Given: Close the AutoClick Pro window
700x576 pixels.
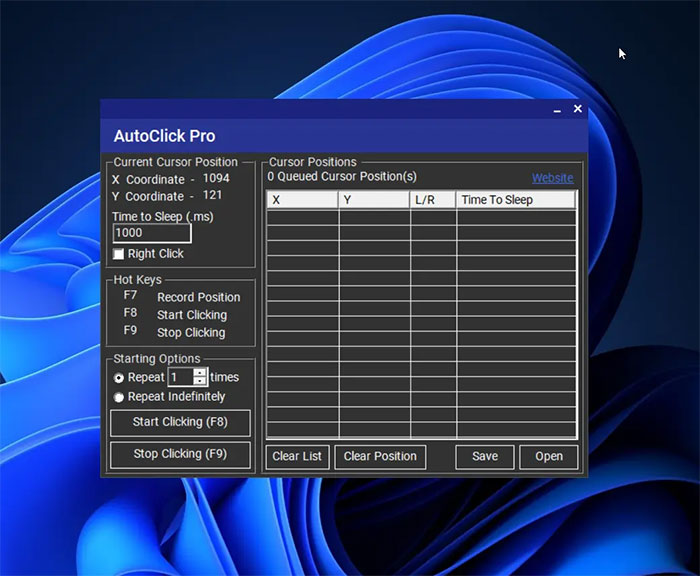Looking at the screenshot, I should (577, 109).
